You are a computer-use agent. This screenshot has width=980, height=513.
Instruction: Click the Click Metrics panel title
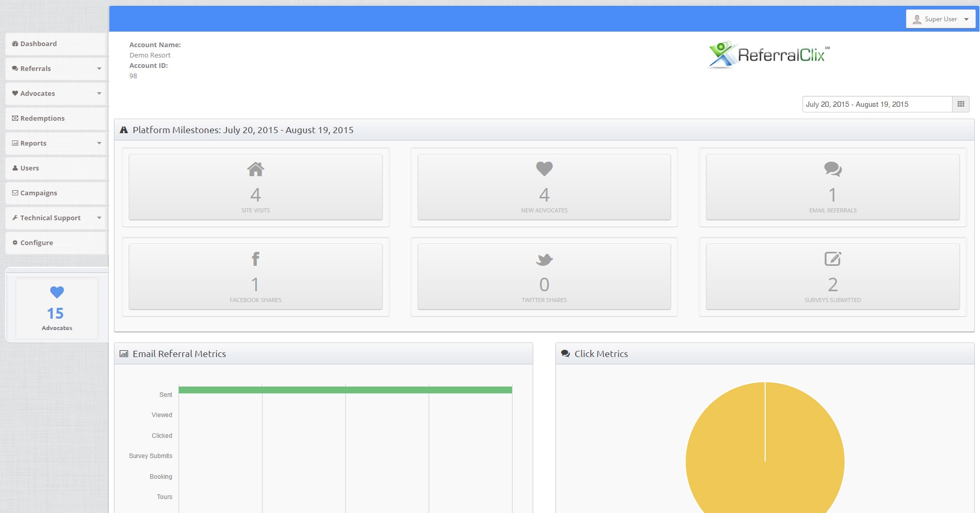click(x=601, y=354)
